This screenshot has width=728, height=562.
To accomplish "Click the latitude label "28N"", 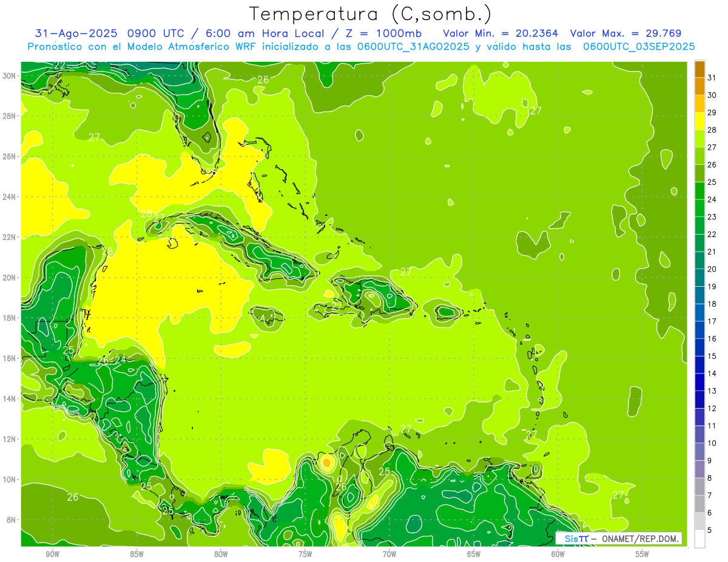I will pos(8,116).
